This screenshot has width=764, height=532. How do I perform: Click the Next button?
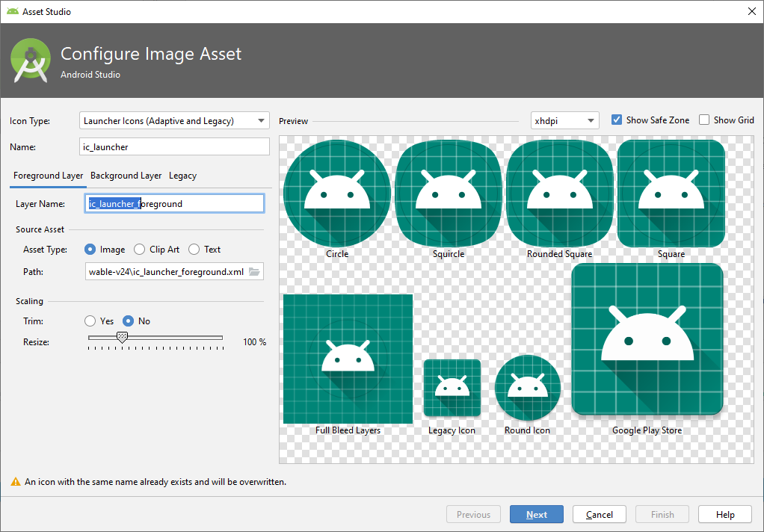tap(536, 514)
